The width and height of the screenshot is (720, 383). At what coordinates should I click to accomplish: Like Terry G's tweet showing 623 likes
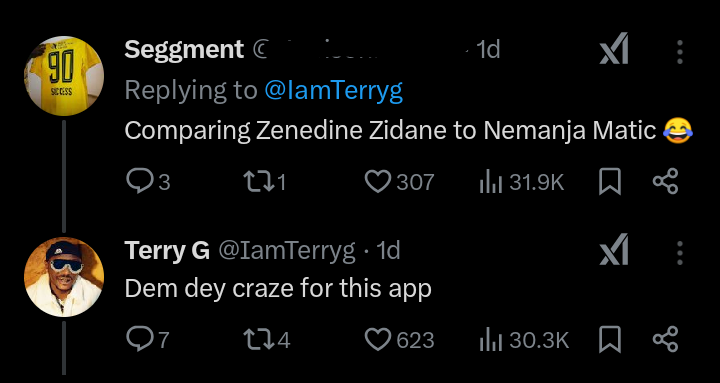(x=399, y=340)
